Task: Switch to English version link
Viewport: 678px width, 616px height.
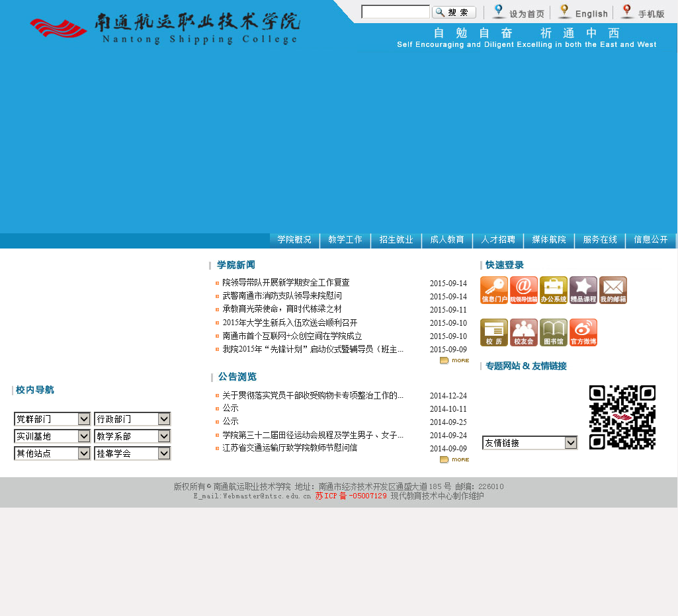Action: coord(591,14)
